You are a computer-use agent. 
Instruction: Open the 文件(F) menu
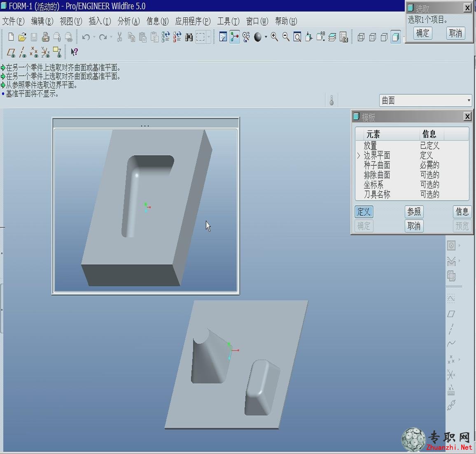(x=13, y=21)
